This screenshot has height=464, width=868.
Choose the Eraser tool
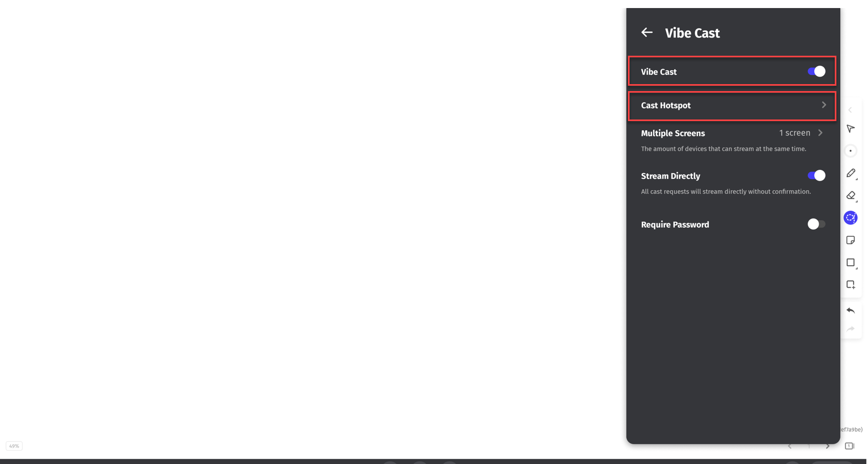850,196
